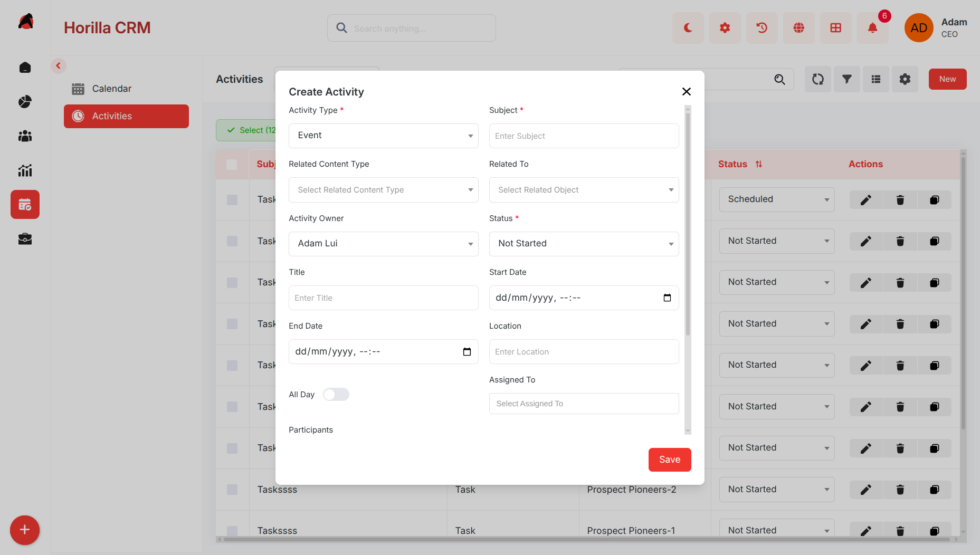Click the refresh icon in Activities toolbar
980x555 pixels.
click(817, 79)
